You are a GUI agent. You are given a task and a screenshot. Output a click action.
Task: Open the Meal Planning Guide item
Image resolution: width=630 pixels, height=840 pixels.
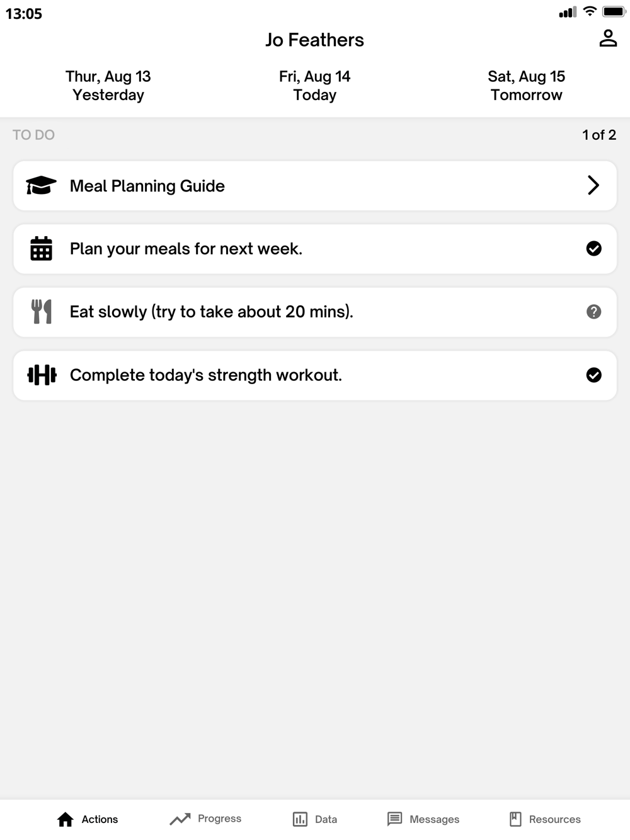coord(315,186)
